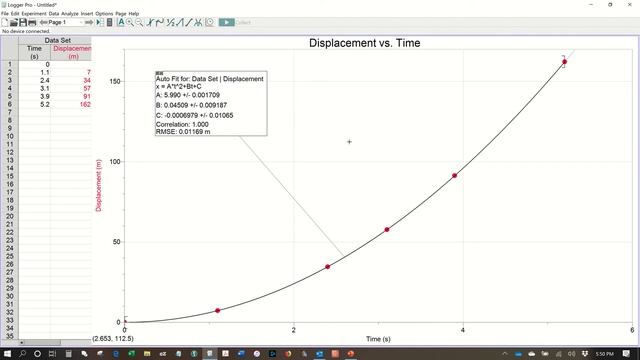This screenshot has width=640, height=360.
Task: Click the Displacement (m) vertical axis label
Action: pyautogui.click(x=98, y=185)
